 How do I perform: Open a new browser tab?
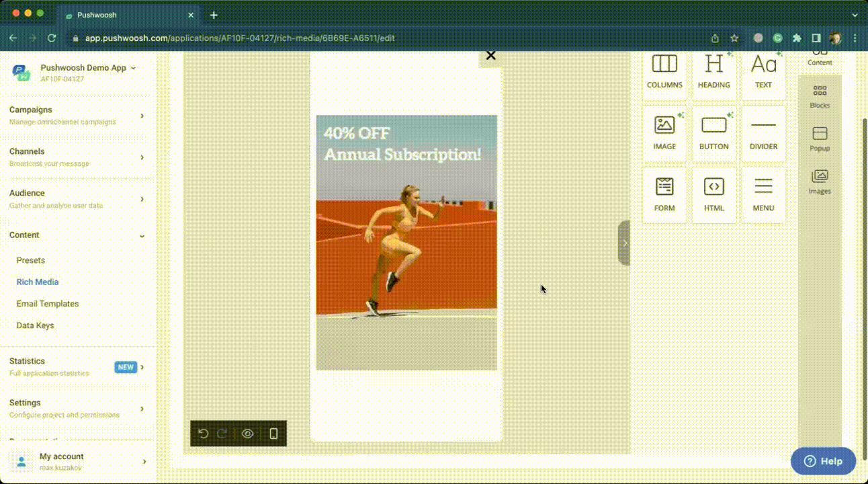point(214,15)
